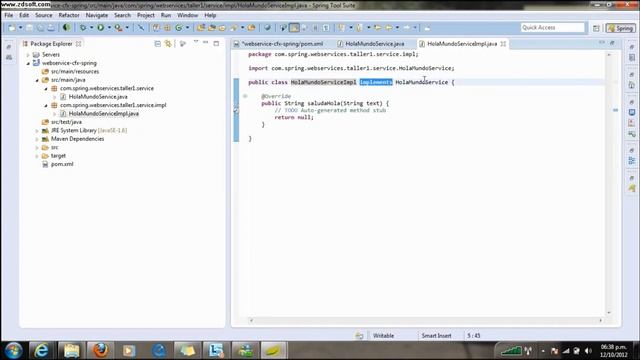Expand the target folder node

tap(37, 156)
